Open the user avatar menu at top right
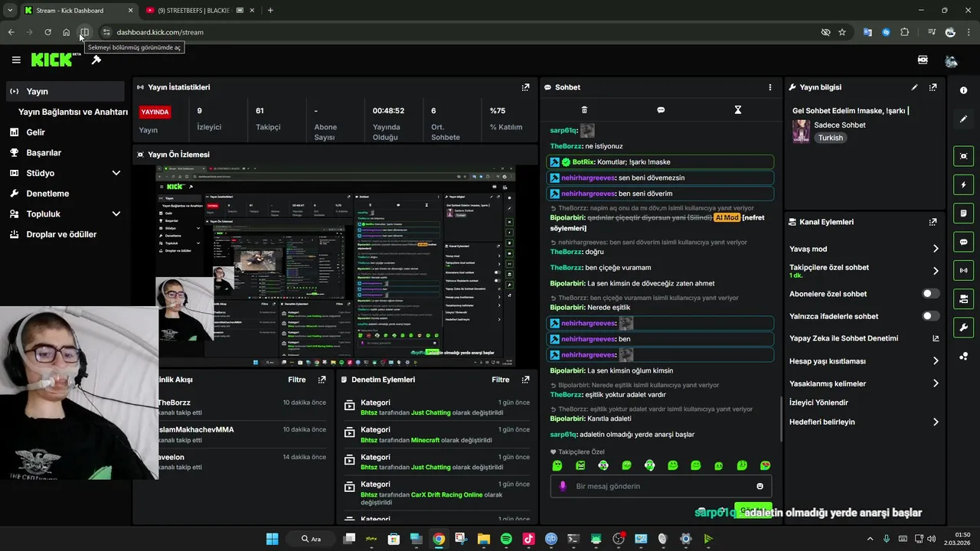 click(x=951, y=60)
